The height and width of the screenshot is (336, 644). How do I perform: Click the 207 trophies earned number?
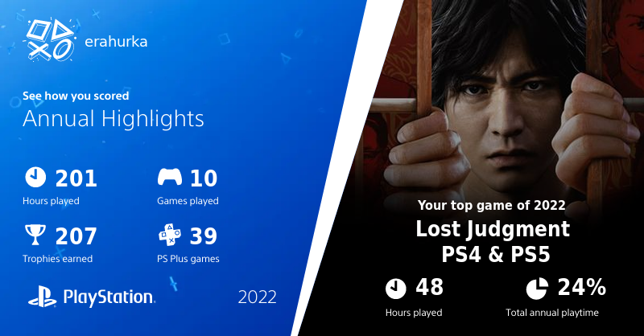pyautogui.click(x=76, y=236)
